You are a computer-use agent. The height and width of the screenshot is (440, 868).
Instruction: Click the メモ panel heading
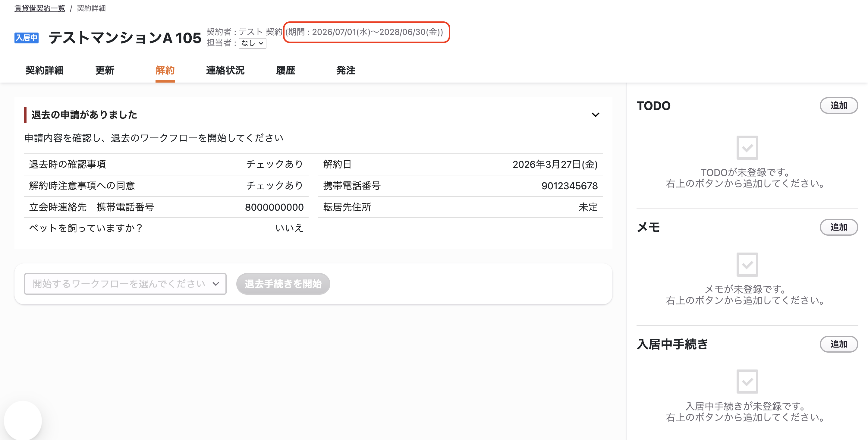648,227
